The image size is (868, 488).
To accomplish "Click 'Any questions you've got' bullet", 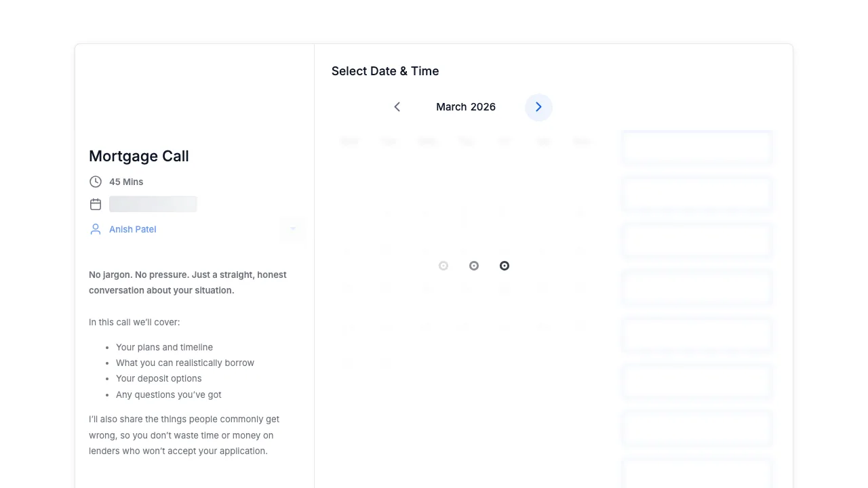I will (x=169, y=394).
